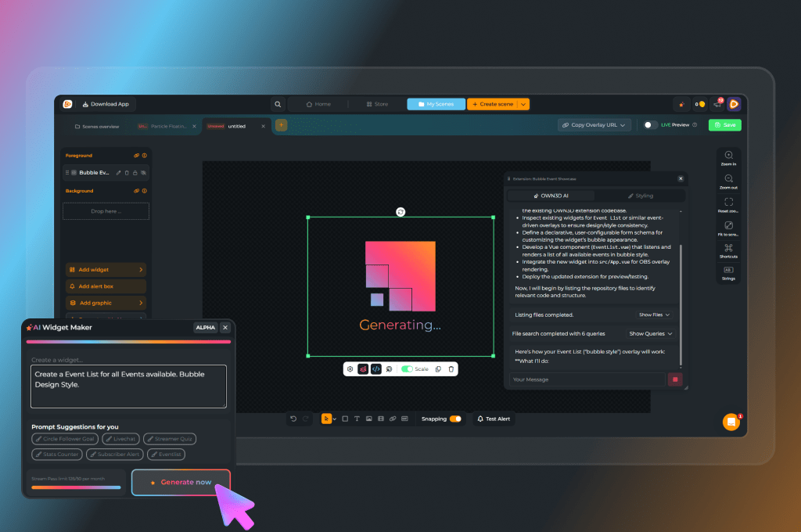The height and width of the screenshot is (532, 801).
Task: Delete the selected widget via trash icon
Action: point(451,368)
